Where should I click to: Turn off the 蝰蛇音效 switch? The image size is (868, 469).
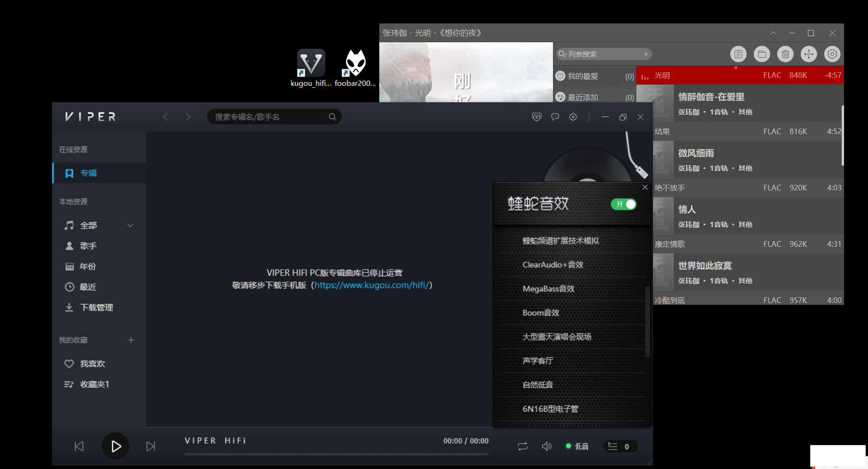click(x=623, y=204)
